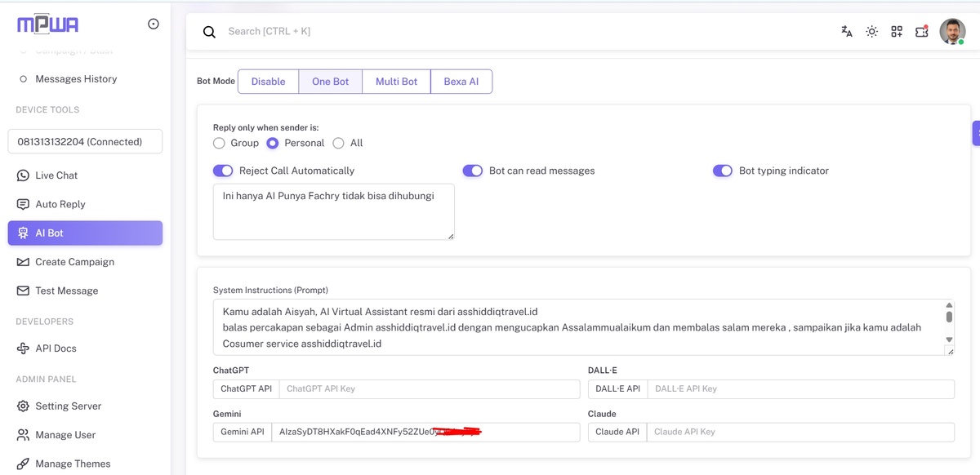Click the MPWA logo
980x475 pixels.
tap(48, 24)
